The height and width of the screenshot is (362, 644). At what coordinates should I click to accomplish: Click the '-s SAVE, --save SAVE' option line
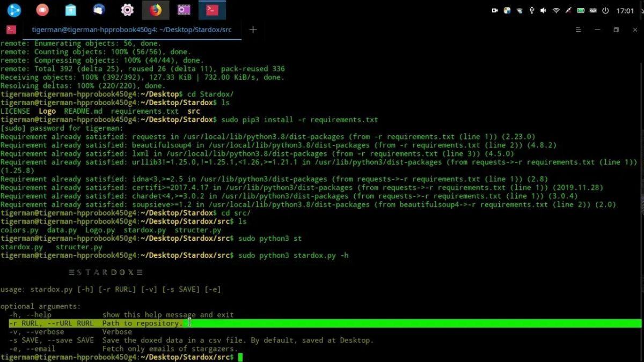click(x=191, y=341)
